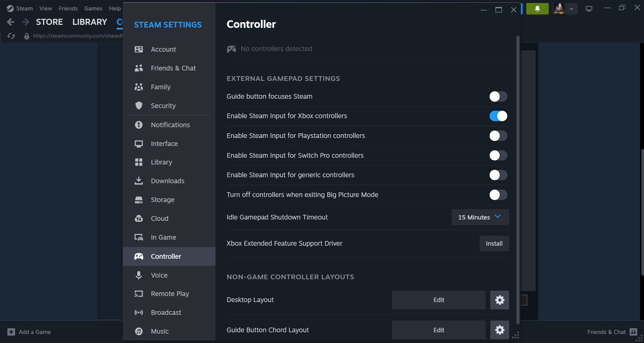The image size is (644, 343).
Task: Open Desktop Layout gear settings
Action: 499,300
